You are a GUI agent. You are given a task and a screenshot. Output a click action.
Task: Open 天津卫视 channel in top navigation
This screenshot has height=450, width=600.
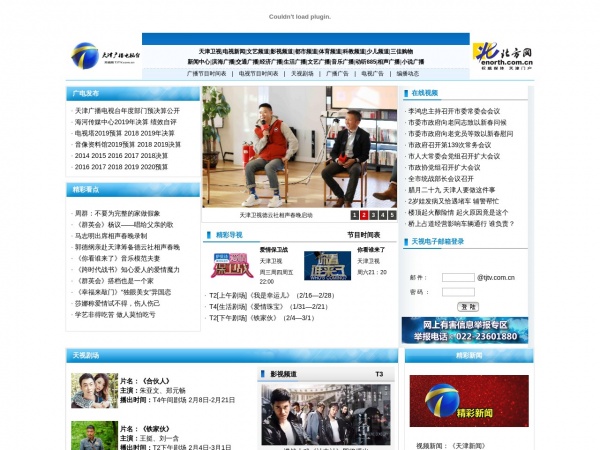coord(210,51)
